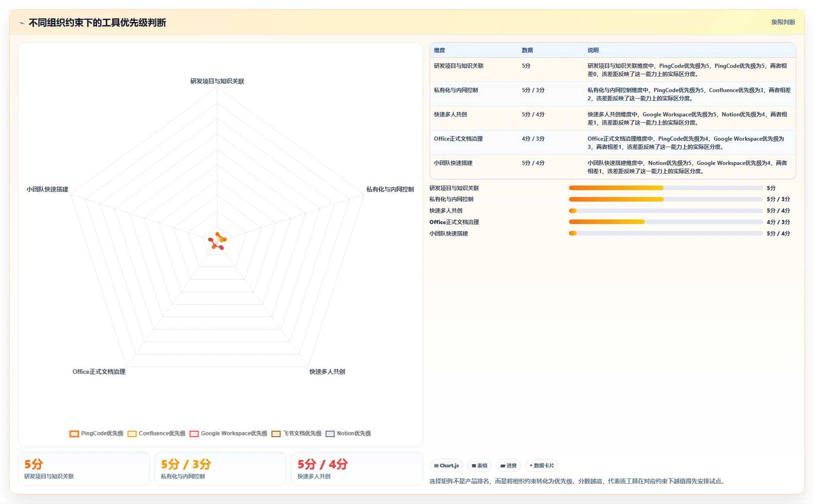Viewport: 814px width, 504px height.
Task: Open the 5分 / 3分 私有化与内网控制 card
Action: coord(220,469)
